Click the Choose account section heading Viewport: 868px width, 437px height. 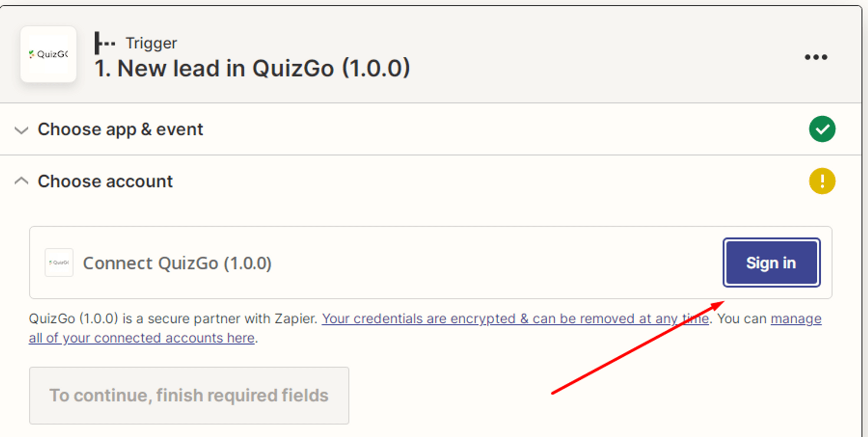point(105,181)
